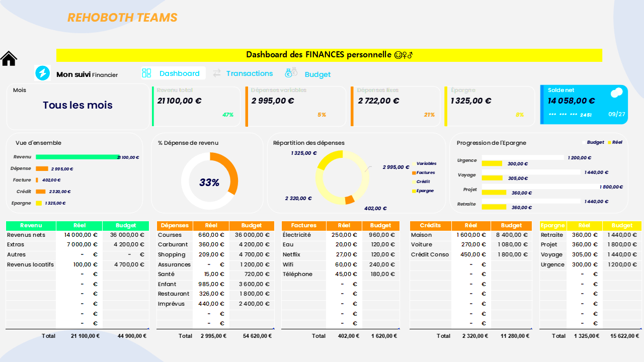The height and width of the screenshot is (362, 644).
Task: Click the home icon
Action: click(x=9, y=58)
